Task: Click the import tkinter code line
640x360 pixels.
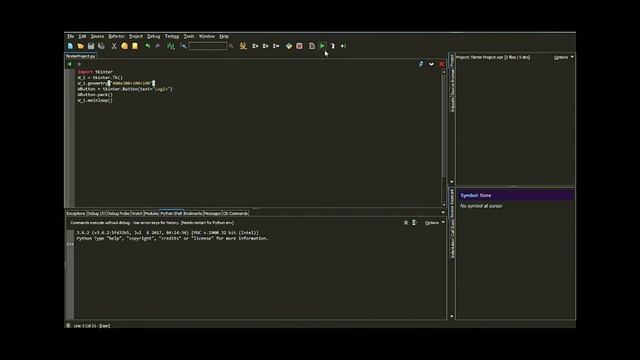Action: [95, 72]
